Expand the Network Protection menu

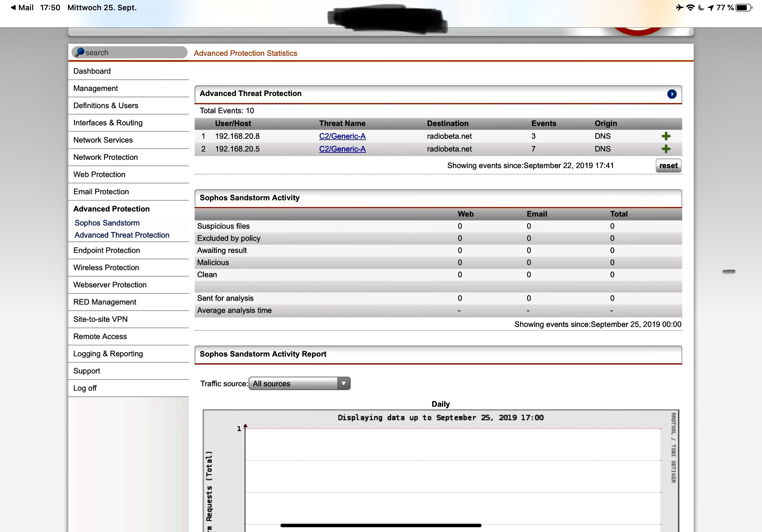click(x=106, y=157)
